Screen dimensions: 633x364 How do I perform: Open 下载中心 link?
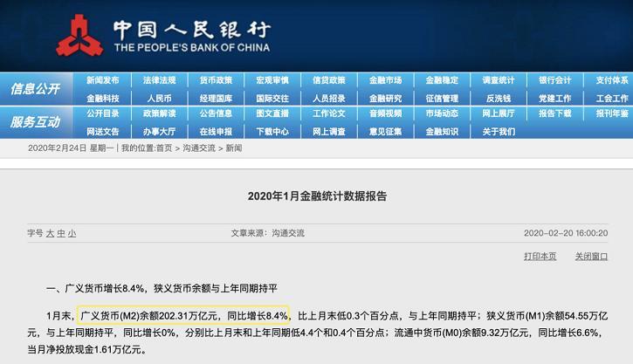pos(272,132)
